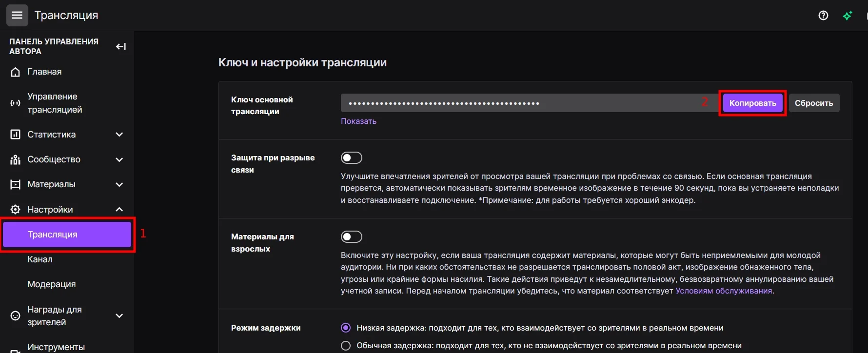The height and width of the screenshot is (353, 868).
Task: Select the Низкая задержка radio option
Action: point(346,328)
